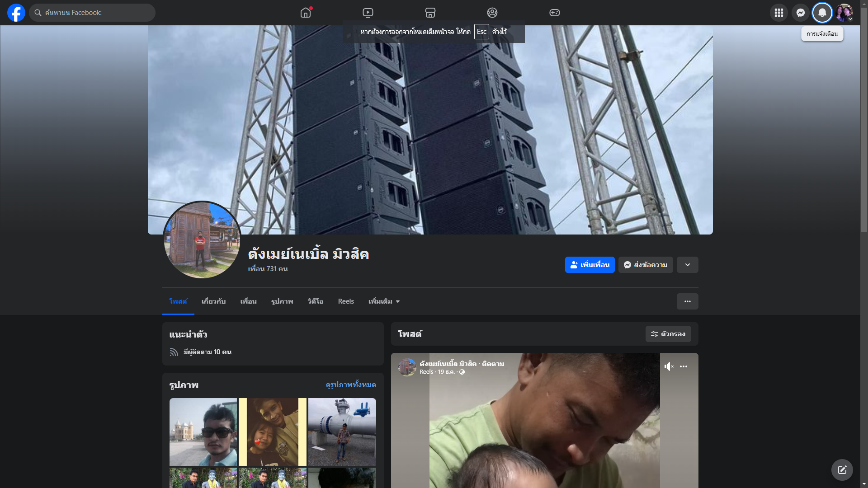Open the notifications bell
This screenshot has height=488, width=868.
coord(822,13)
